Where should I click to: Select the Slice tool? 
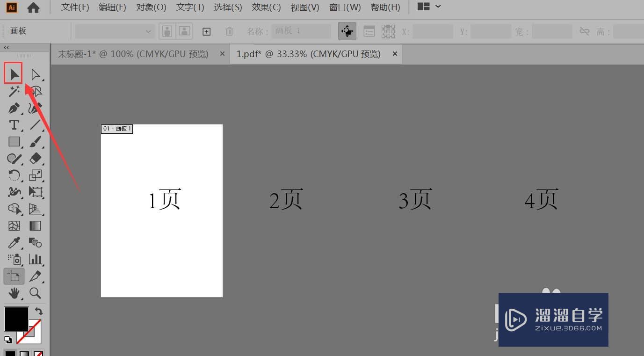pyautogui.click(x=36, y=276)
